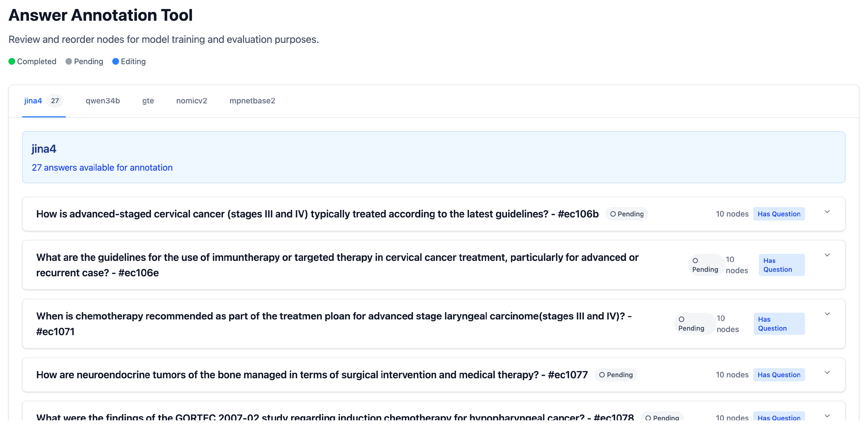The width and height of the screenshot is (868, 429).
Task: Open the gte tab
Action: (148, 101)
